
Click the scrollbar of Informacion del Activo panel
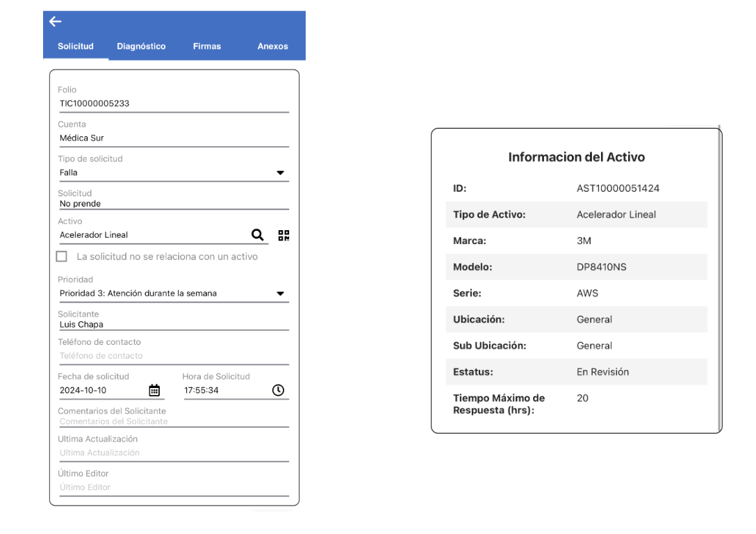719,278
